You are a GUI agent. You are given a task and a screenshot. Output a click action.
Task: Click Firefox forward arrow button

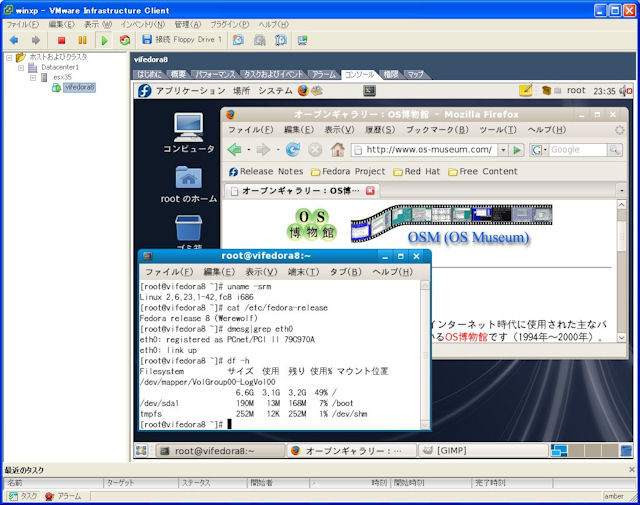(x=263, y=150)
